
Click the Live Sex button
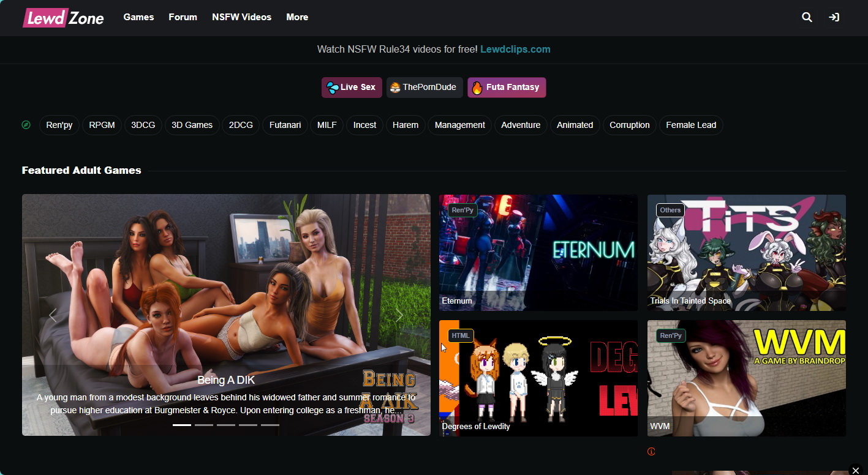[352, 88]
